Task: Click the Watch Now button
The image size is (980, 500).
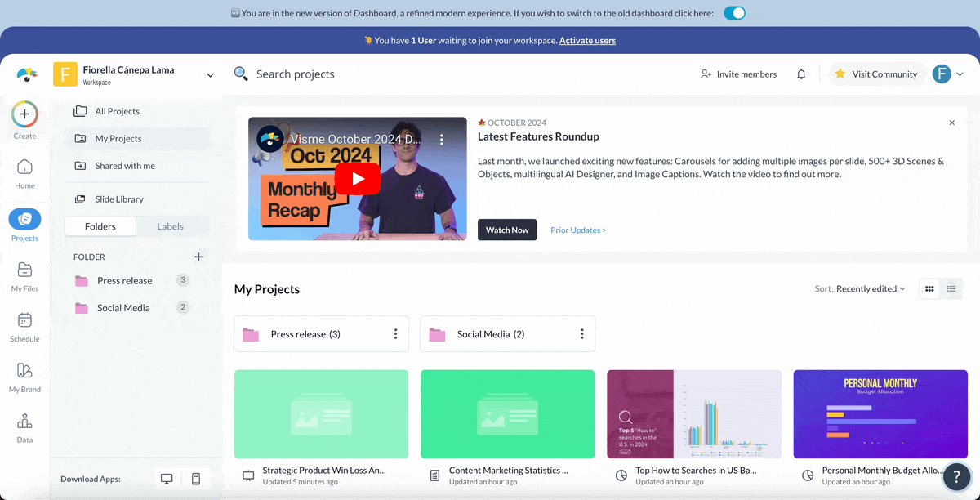Action: pyautogui.click(x=507, y=230)
